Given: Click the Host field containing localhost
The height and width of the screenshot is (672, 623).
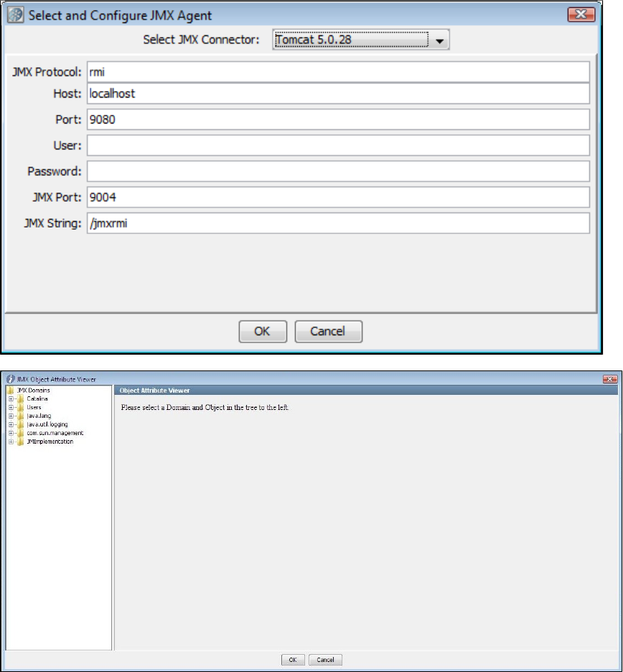Looking at the screenshot, I should (x=338, y=93).
